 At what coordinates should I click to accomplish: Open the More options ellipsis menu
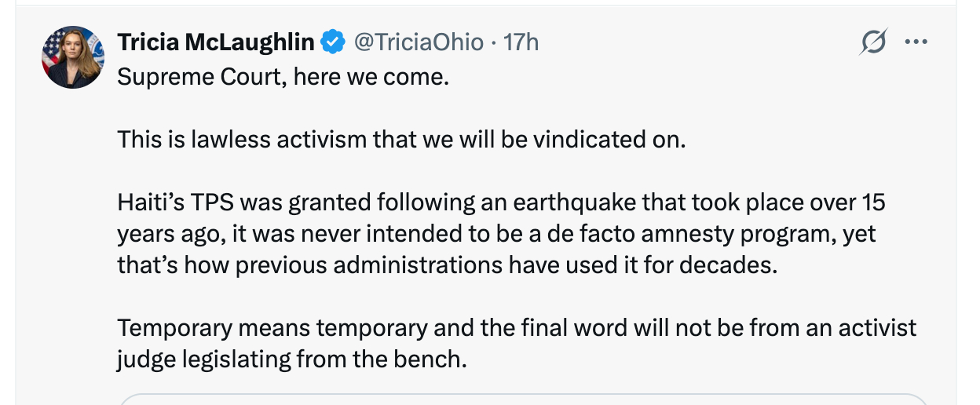tap(916, 42)
